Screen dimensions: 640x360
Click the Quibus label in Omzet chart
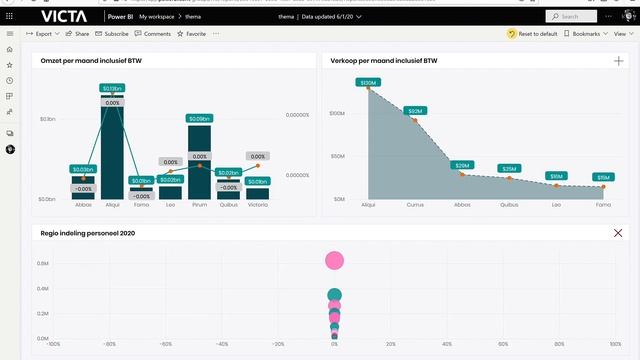pos(229,204)
